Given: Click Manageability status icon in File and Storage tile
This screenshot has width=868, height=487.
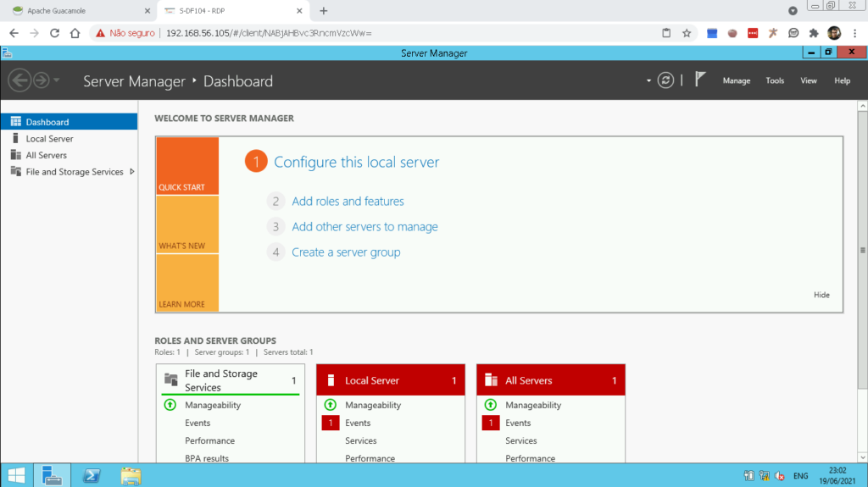Looking at the screenshot, I should [x=170, y=405].
